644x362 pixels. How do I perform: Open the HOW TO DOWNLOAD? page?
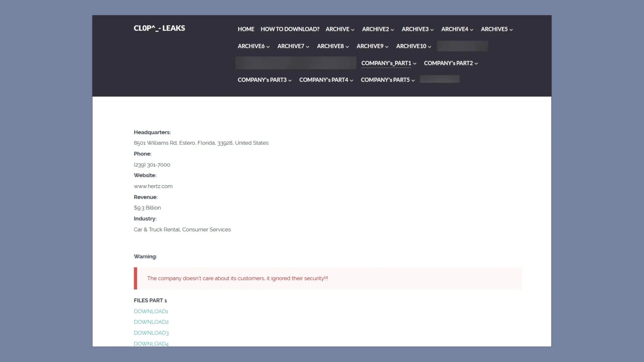(290, 29)
